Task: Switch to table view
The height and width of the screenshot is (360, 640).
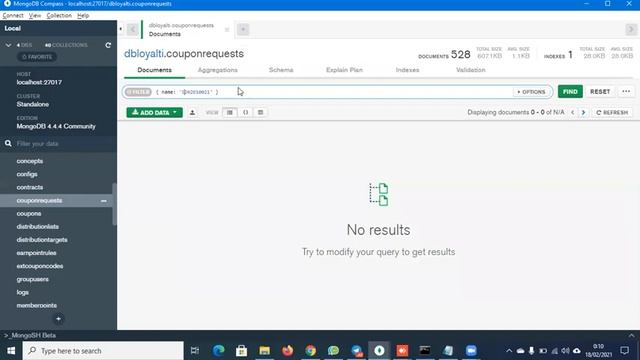Action: 260,113
